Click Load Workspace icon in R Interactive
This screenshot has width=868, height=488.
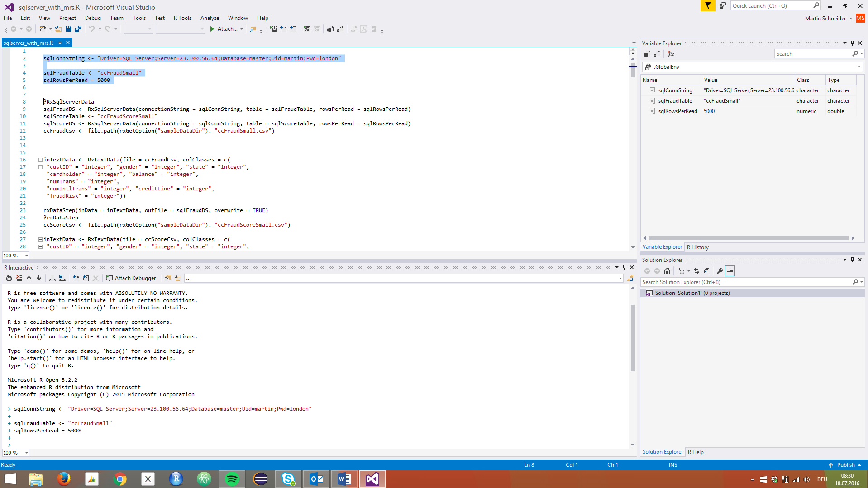tap(52, 278)
